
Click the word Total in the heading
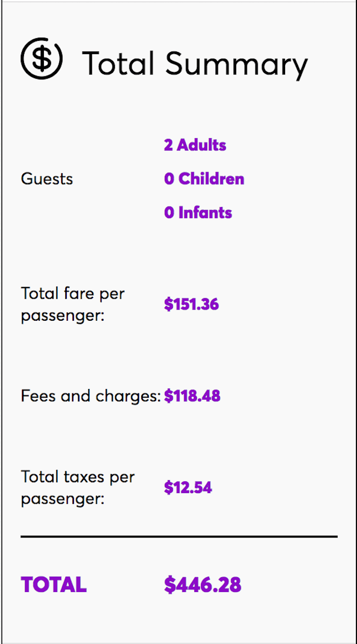pos(118,64)
